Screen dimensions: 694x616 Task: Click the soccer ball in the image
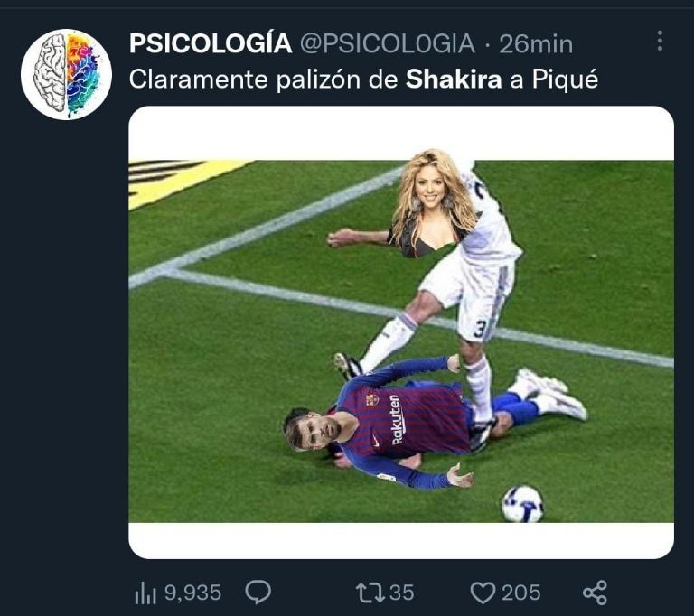522,503
